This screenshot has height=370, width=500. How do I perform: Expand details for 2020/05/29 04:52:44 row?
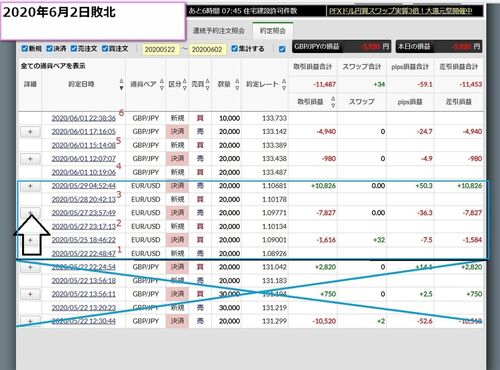tap(30, 186)
